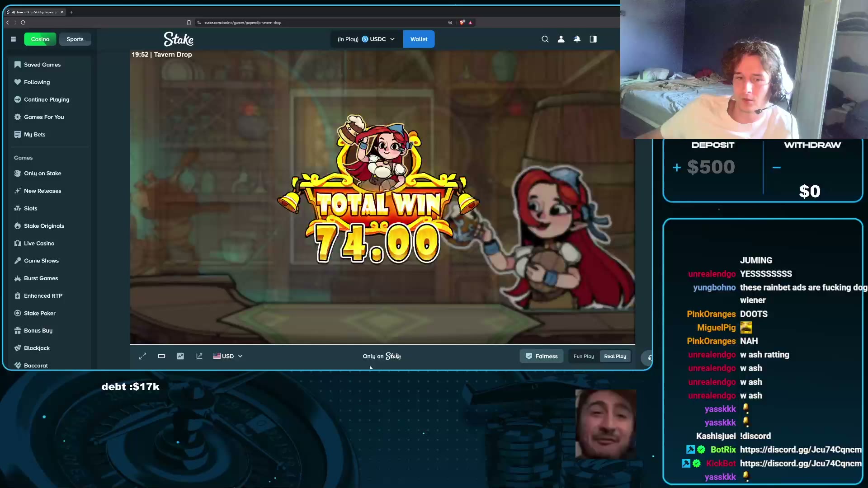The width and height of the screenshot is (868, 488).
Task: Open the Fairness dialog
Action: click(542, 357)
